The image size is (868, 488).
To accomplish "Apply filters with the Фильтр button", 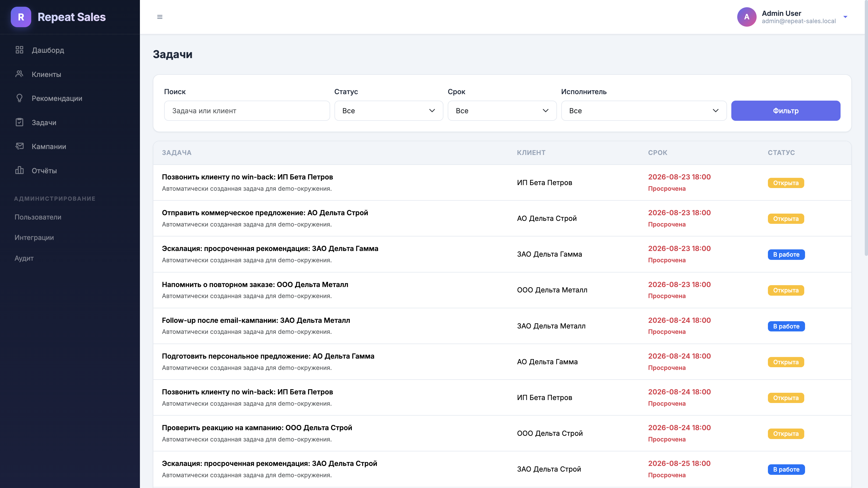I will (785, 111).
